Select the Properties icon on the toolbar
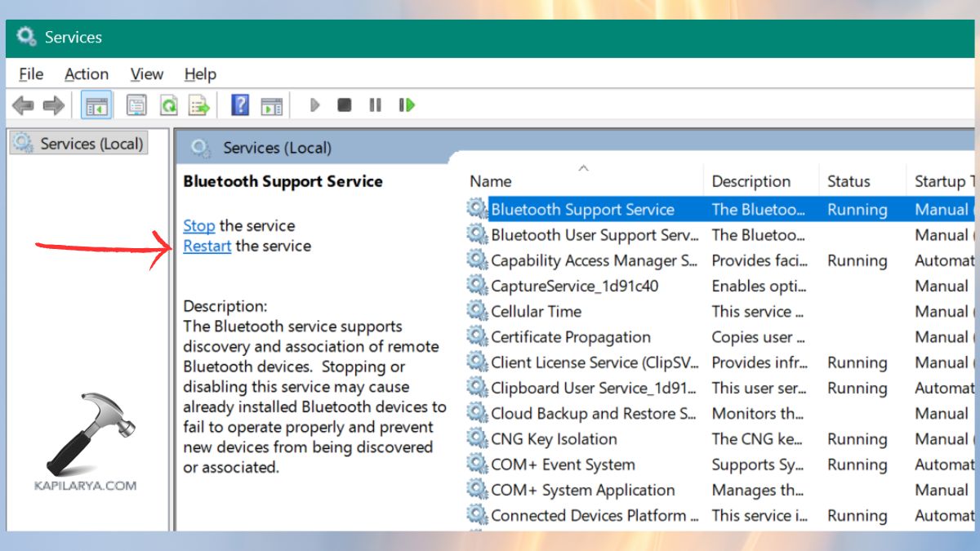Viewport: 980px width, 551px height. (x=136, y=104)
